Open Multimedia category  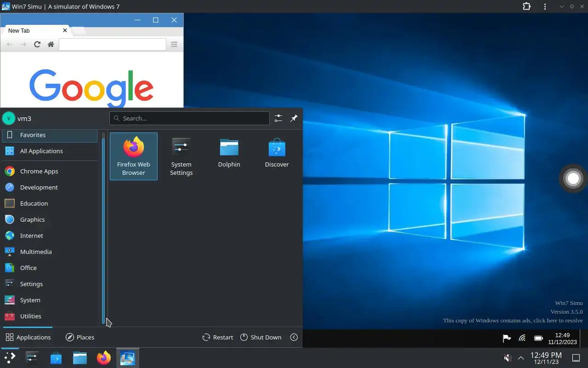coord(50,252)
